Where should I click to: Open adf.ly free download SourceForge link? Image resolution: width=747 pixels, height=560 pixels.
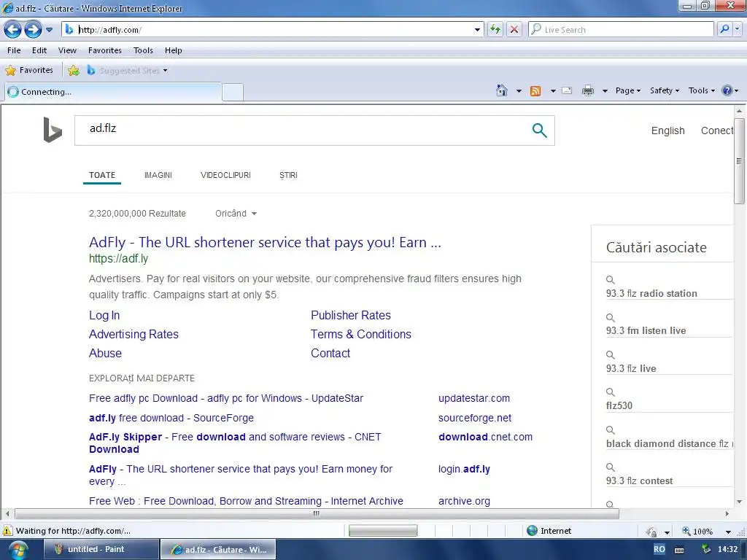(171, 418)
